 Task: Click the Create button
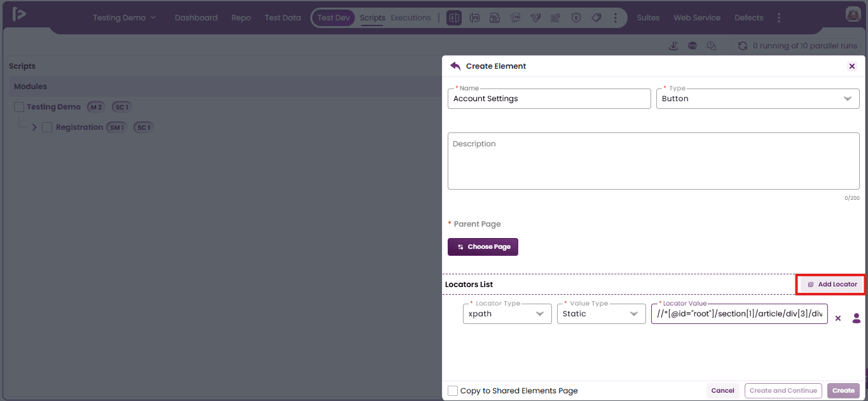coord(844,391)
